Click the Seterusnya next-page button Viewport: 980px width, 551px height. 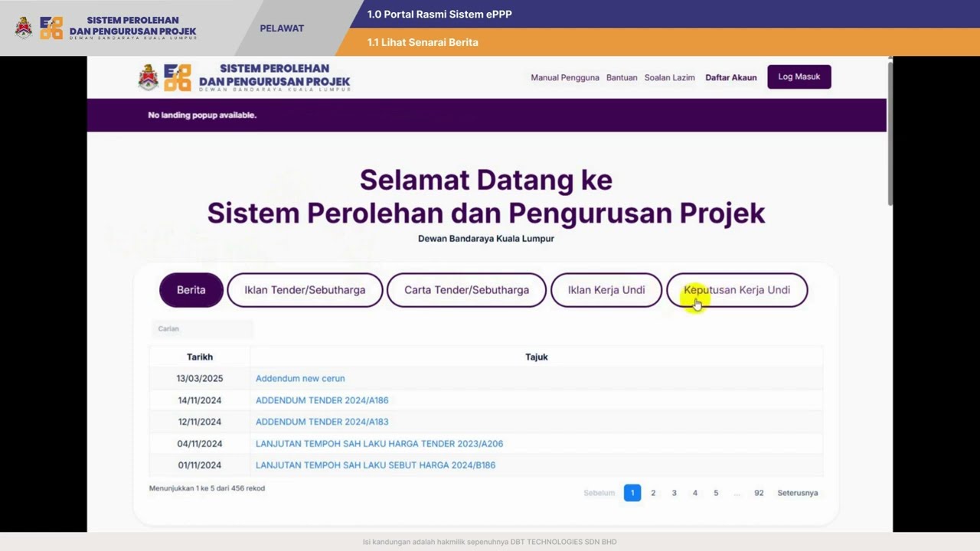click(x=798, y=493)
